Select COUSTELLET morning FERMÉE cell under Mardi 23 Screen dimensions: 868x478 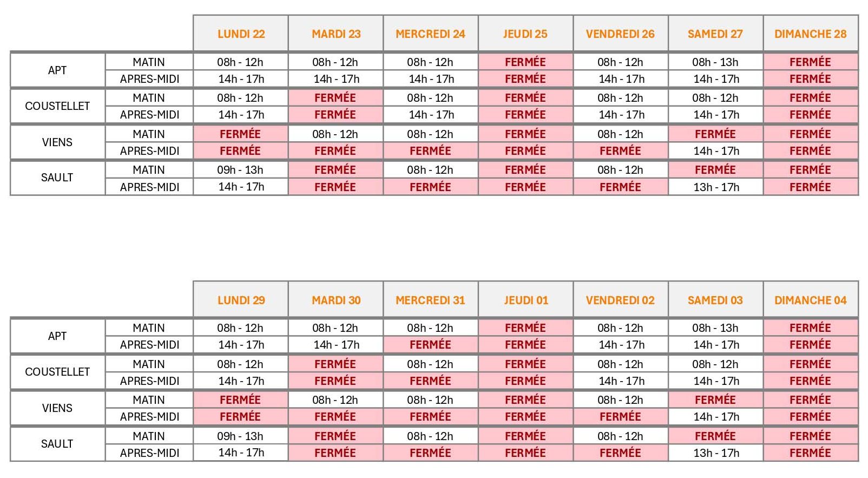[336, 98]
